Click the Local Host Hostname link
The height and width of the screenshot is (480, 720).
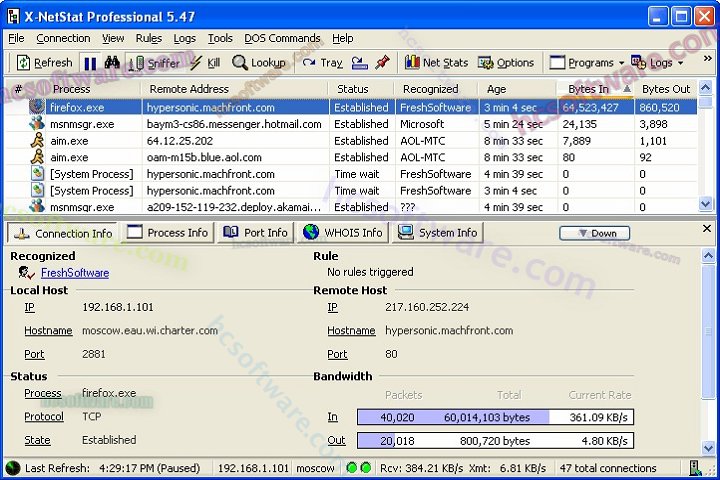pos(48,331)
